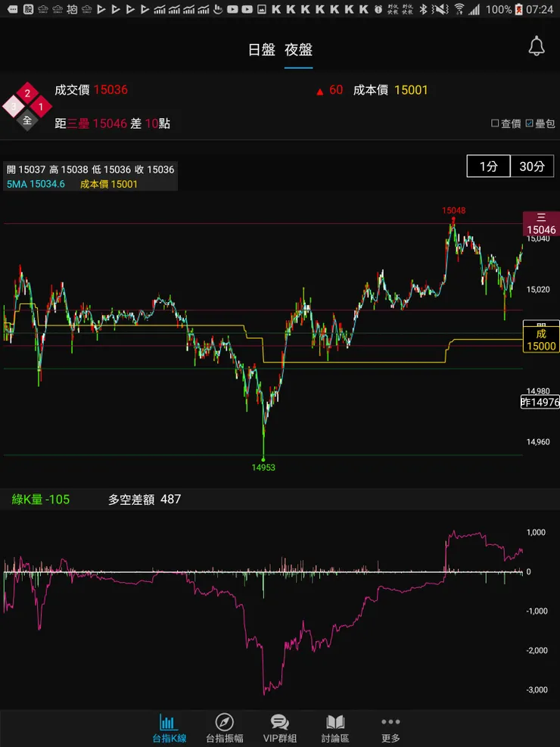Tap the 成 15000 cost price marker
Viewport: 560px width, 747px height.
541,340
